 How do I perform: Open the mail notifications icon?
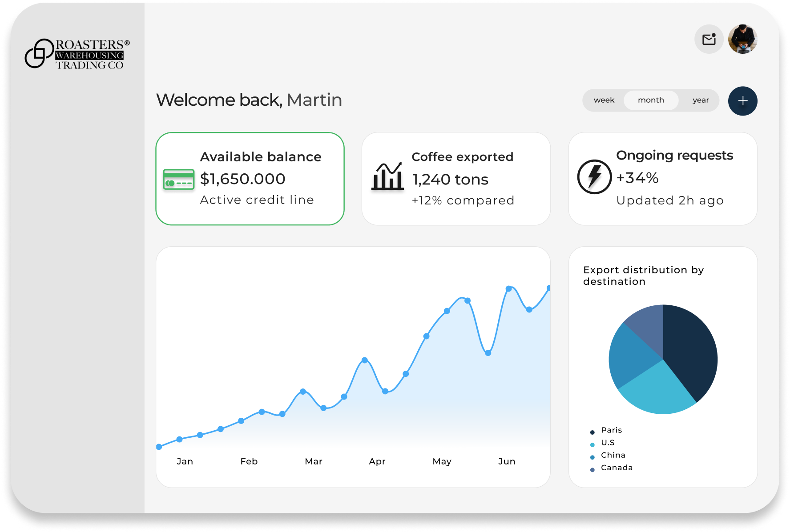click(x=709, y=40)
